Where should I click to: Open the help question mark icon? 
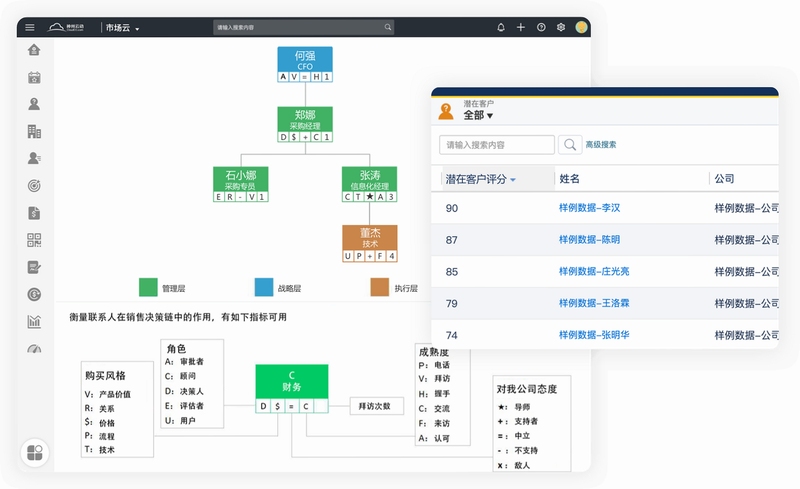(541, 28)
